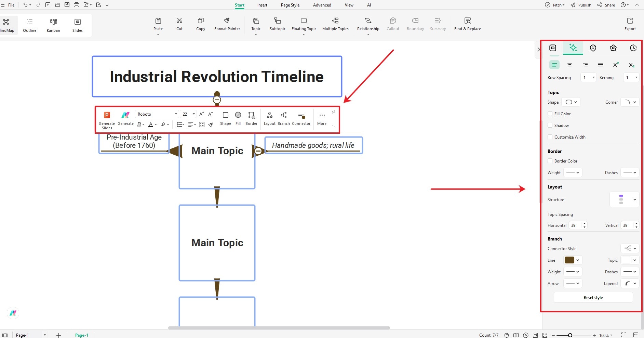The width and height of the screenshot is (644, 338).
Task: Enable the Fill Color checkbox
Action: click(x=550, y=114)
